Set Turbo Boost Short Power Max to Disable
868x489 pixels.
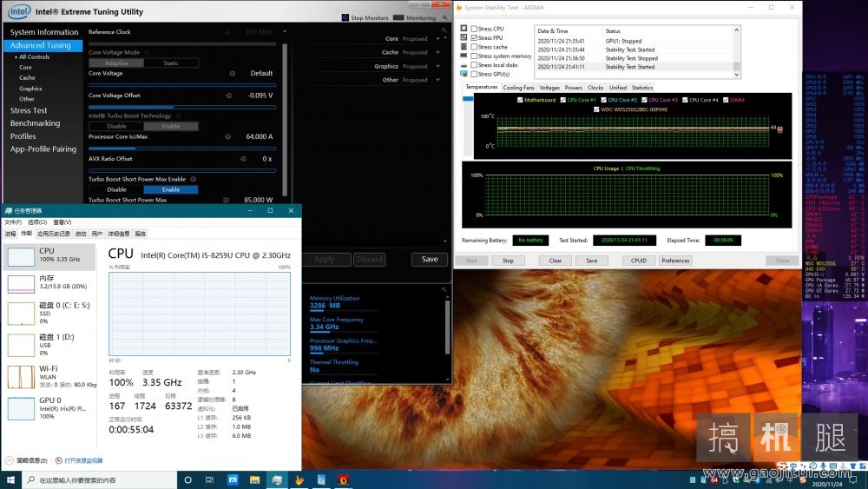point(116,189)
